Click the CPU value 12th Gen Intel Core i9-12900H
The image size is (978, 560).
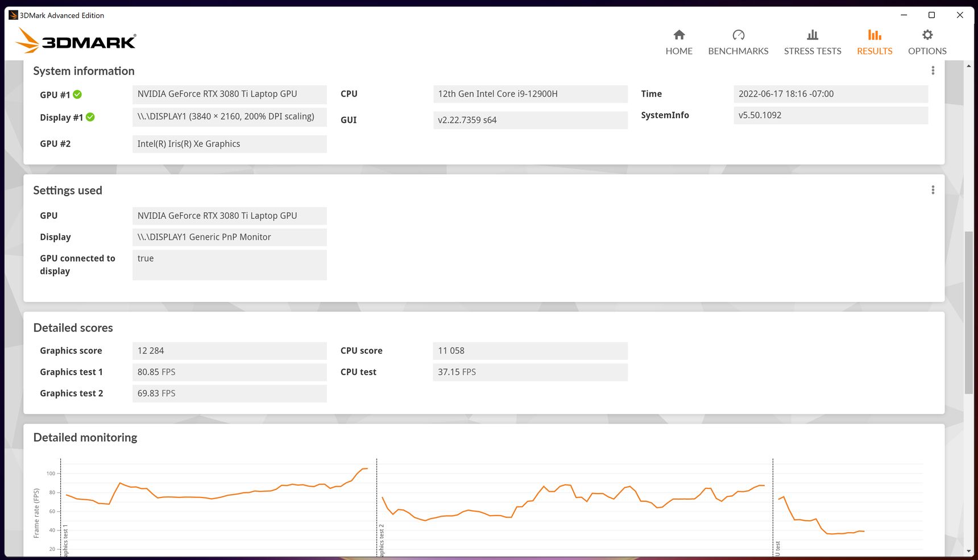click(x=531, y=94)
